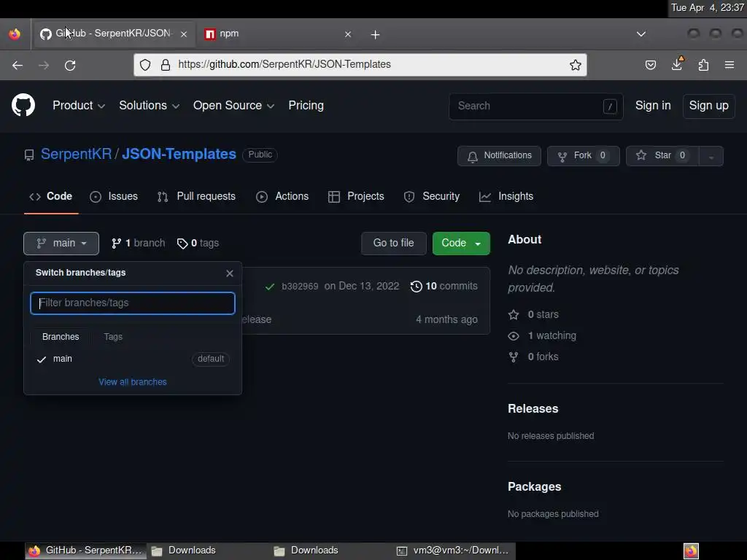Click Sign in

(653, 106)
